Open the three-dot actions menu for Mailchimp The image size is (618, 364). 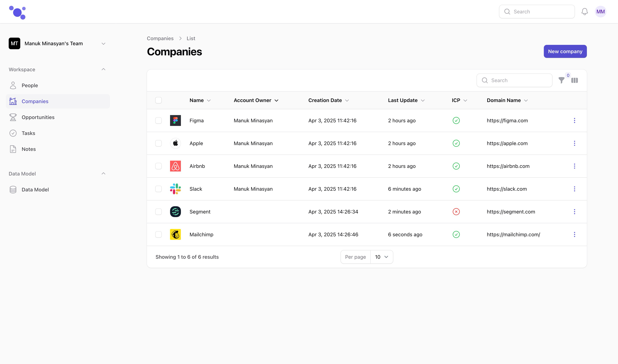(574, 234)
